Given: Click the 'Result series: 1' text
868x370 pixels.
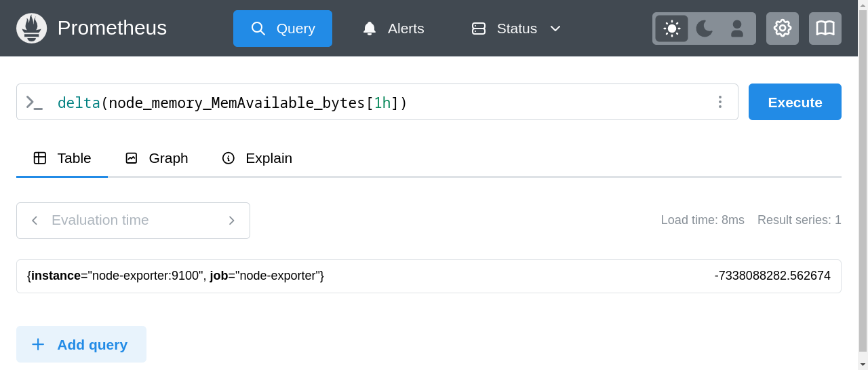Looking at the screenshot, I should click(799, 220).
